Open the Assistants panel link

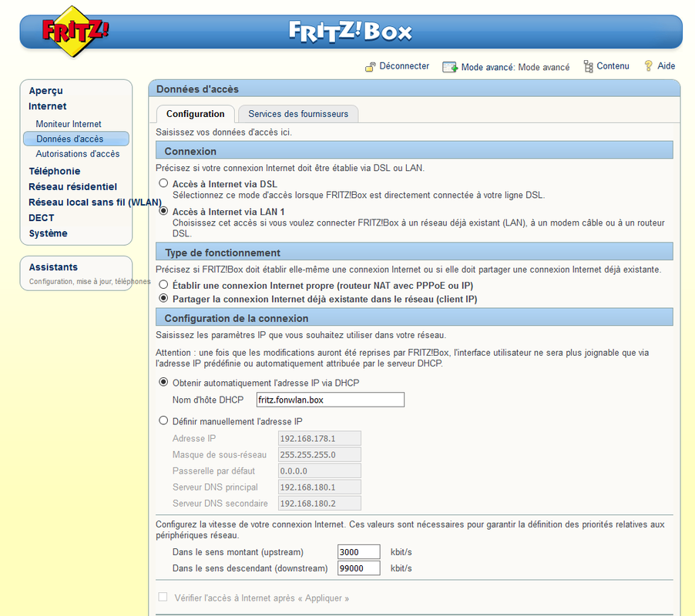[53, 267]
